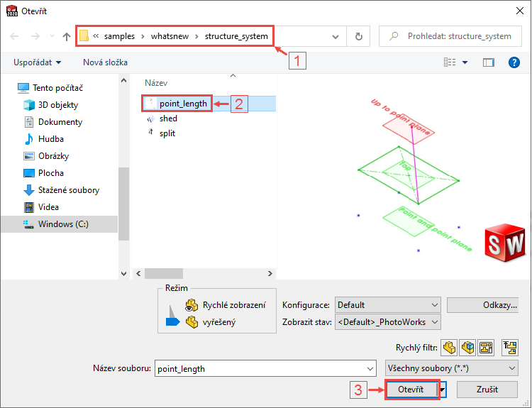Screen dimensions: 532x408
Task: Toggle the top-level assemblies quick filter
Action: (510, 348)
